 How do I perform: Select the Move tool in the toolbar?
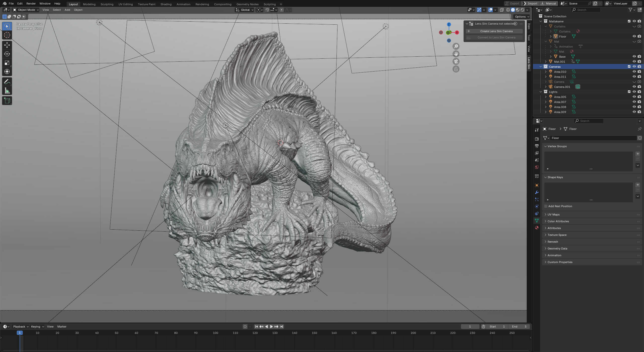[x=7, y=45]
